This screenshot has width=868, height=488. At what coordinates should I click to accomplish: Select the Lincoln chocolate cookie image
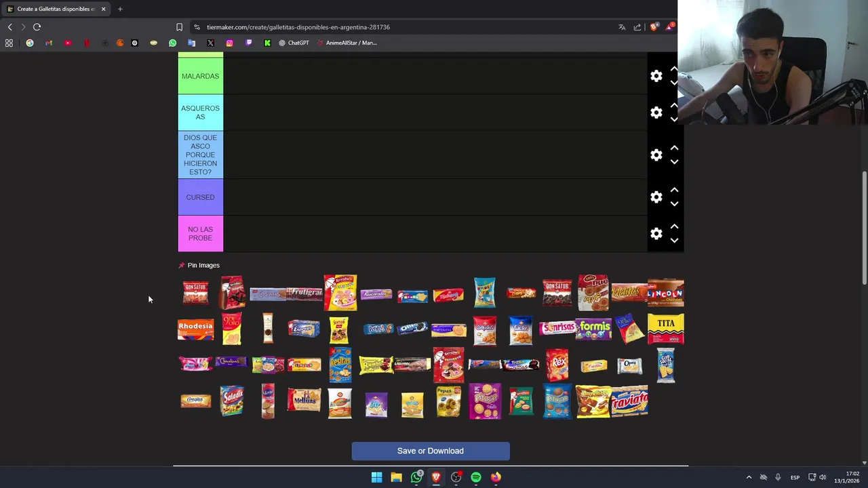[665, 293]
